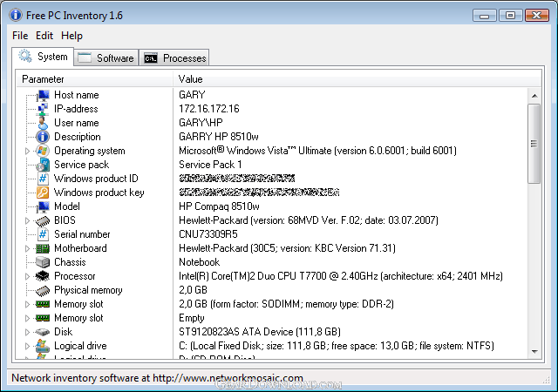Viewport: 558px width, 392px height.
Task: Click the window icon on Software tab
Action: click(x=85, y=58)
